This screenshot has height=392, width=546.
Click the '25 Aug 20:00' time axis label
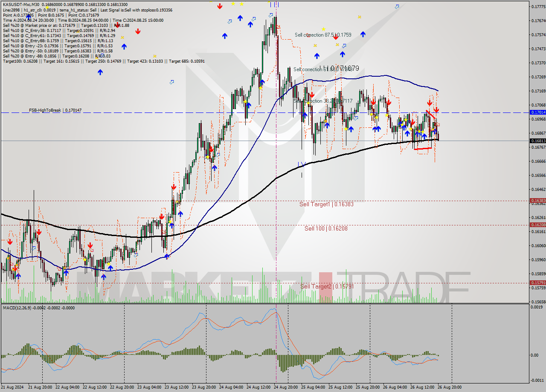[368, 387]
